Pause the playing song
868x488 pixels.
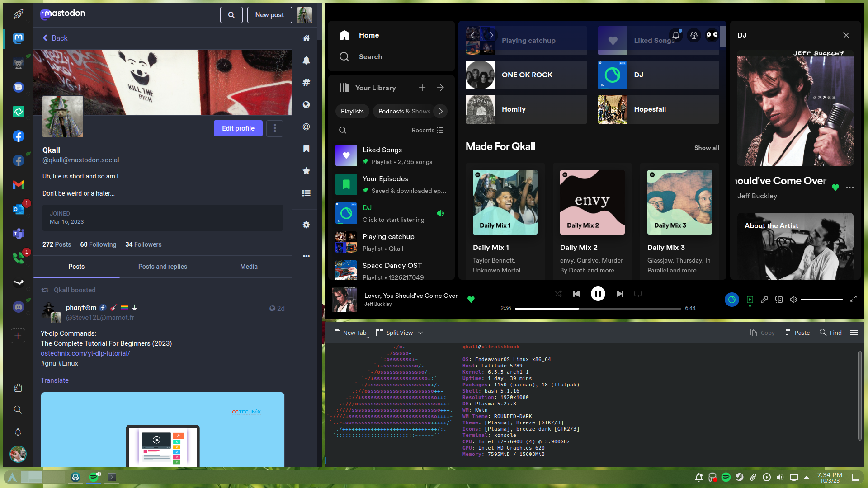click(598, 294)
